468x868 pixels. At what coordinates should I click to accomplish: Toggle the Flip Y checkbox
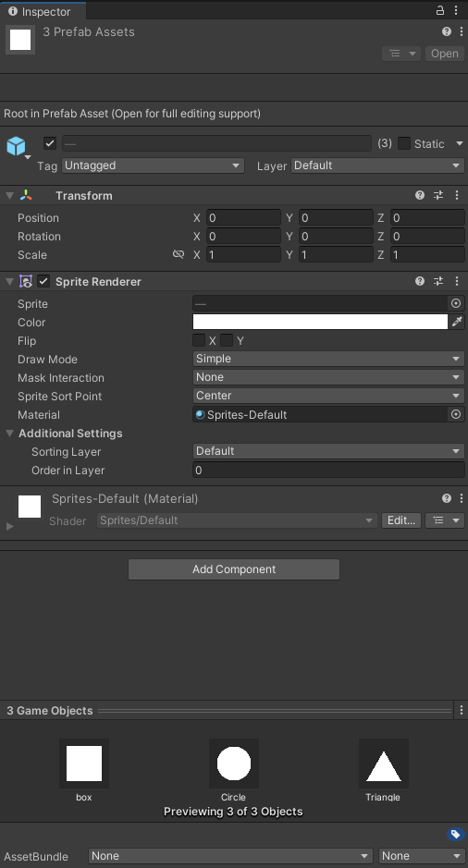pyautogui.click(x=227, y=340)
